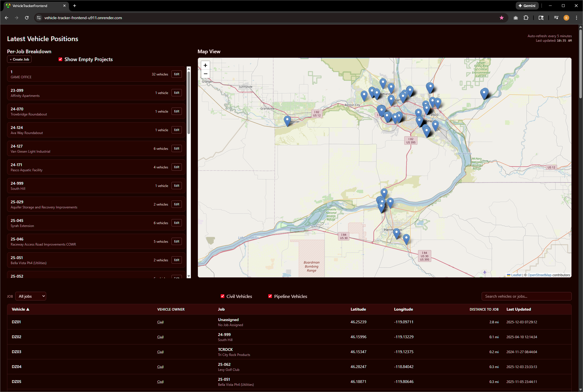Select the westernmost map marker near Prosser
The width and height of the screenshot is (583, 392).
click(x=287, y=120)
